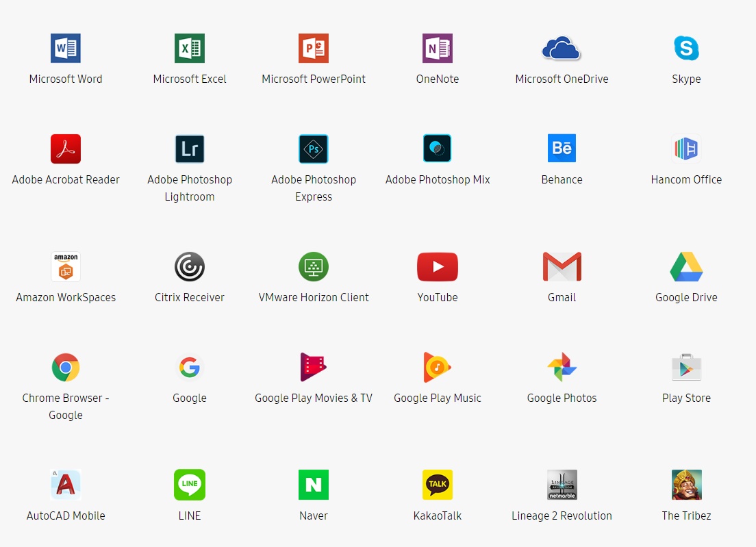Click the "KakaoTalk" label
The width and height of the screenshot is (756, 547).
tap(438, 516)
